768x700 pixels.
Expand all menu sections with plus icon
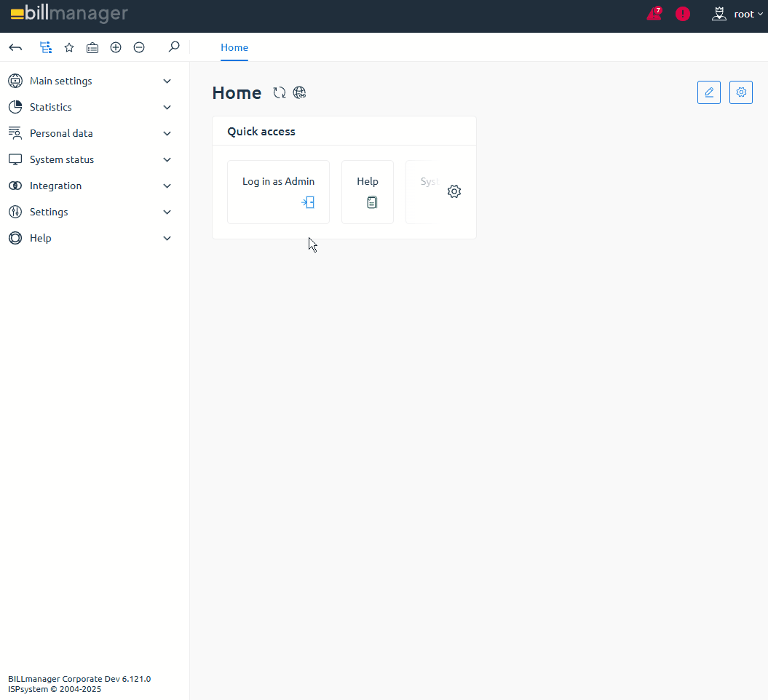[x=116, y=47]
